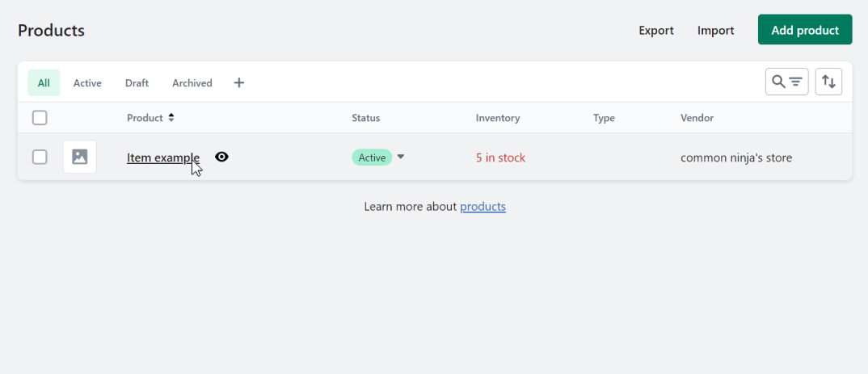Viewport: 868px width, 374px height.
Task: Click the Add product button
Action: point(804,30)
